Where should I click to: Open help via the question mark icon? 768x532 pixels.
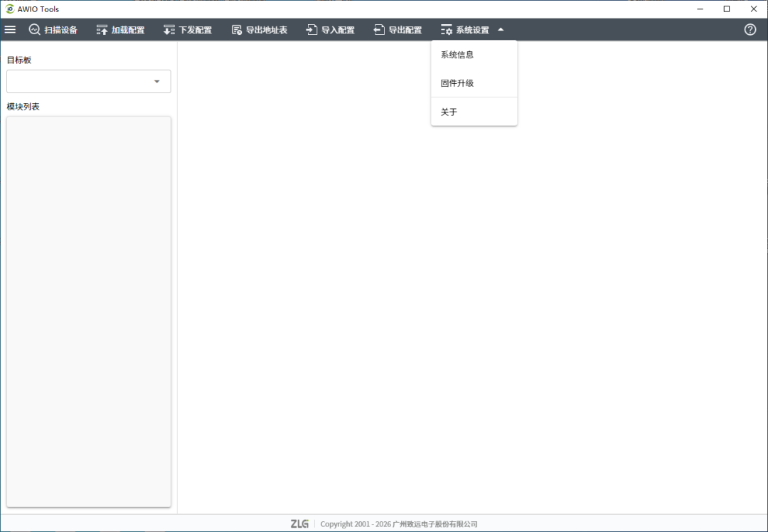pyautogui.click(x=750, y=30)
